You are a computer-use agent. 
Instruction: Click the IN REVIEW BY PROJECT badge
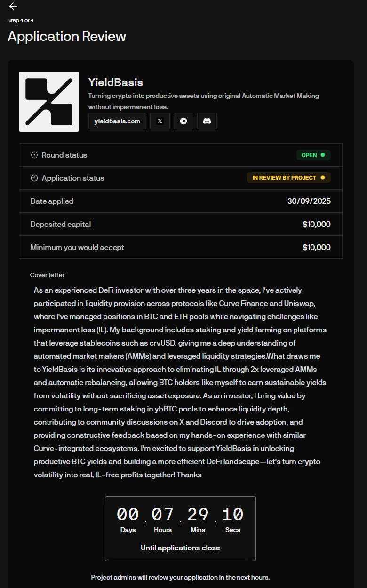[288, 178]
